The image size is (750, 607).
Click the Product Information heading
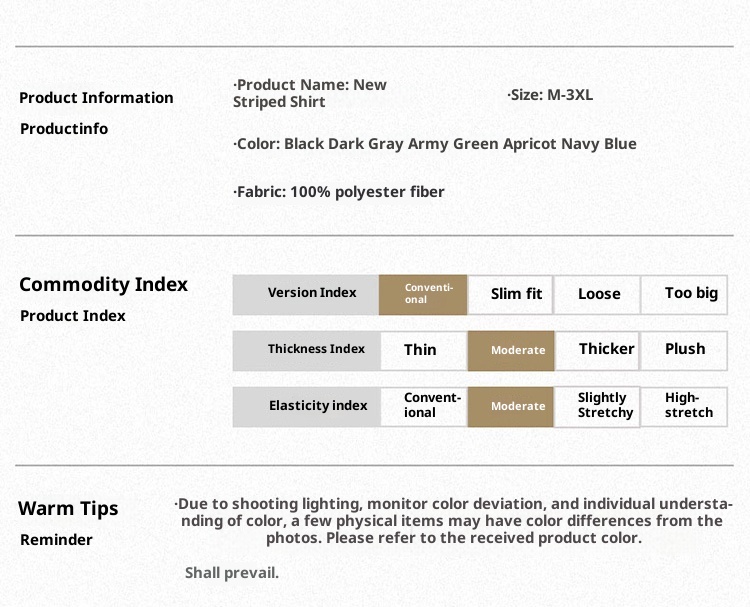tap(96, 98)
